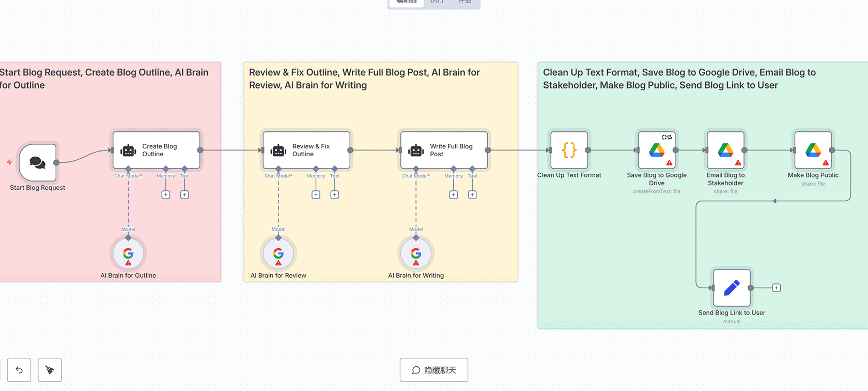
Task: Select the Save Blog to Google Drive node
Action: 657,151
